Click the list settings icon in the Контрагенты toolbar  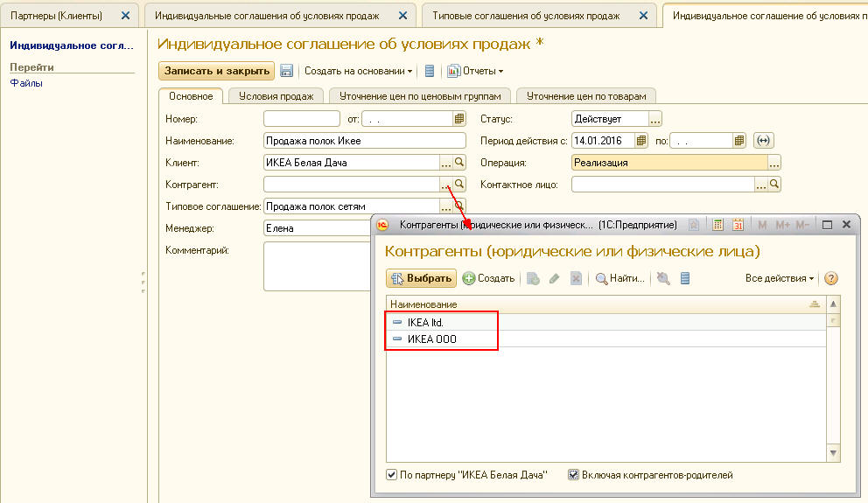coord(685,278)
